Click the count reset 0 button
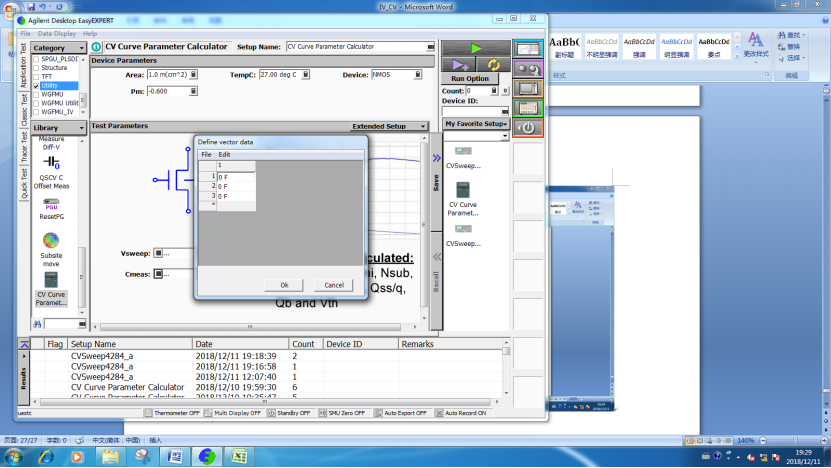The width and height of the screenshot is (831, 468). tap(505, 91)
